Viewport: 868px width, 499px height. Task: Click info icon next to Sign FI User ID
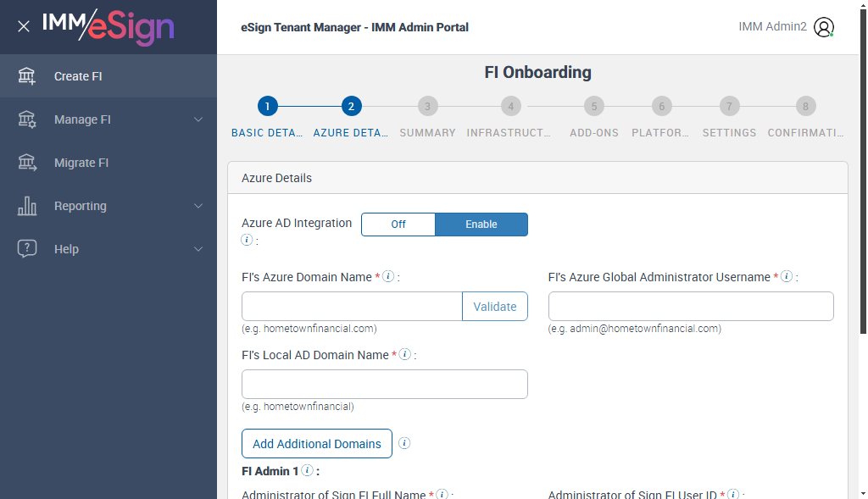(x=733, y=494)
